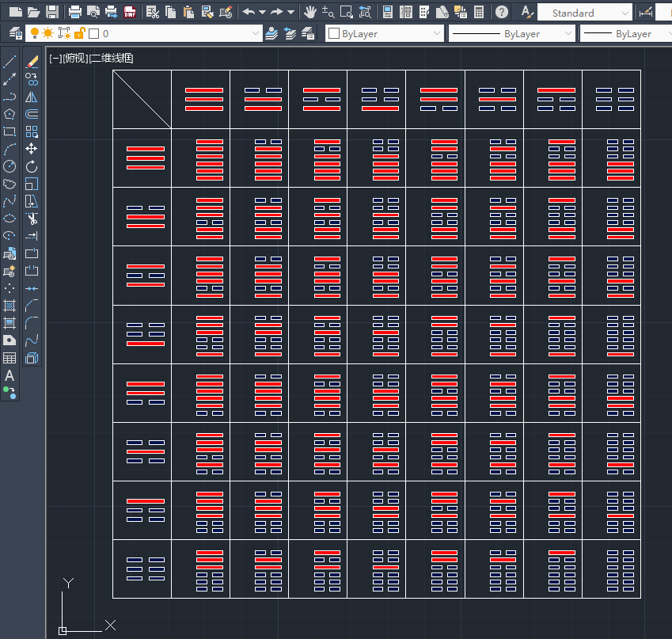Toggle layer 0 on/off lightbulb
672x639 pixels.
pyautogui.click(x=35, y=33)
